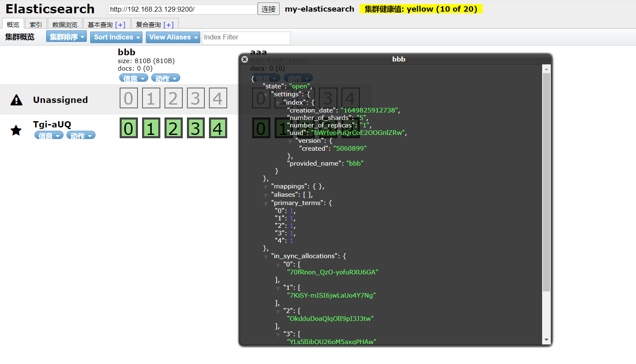The height and width of the screenshot is (364, 636).
Task: Click the Tgi-aUQ node name
Action: pyautogui.click(x=52, y=124)
